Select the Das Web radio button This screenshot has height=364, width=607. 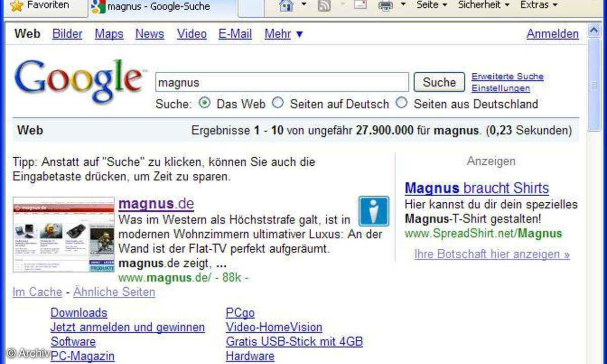[204, 103]
